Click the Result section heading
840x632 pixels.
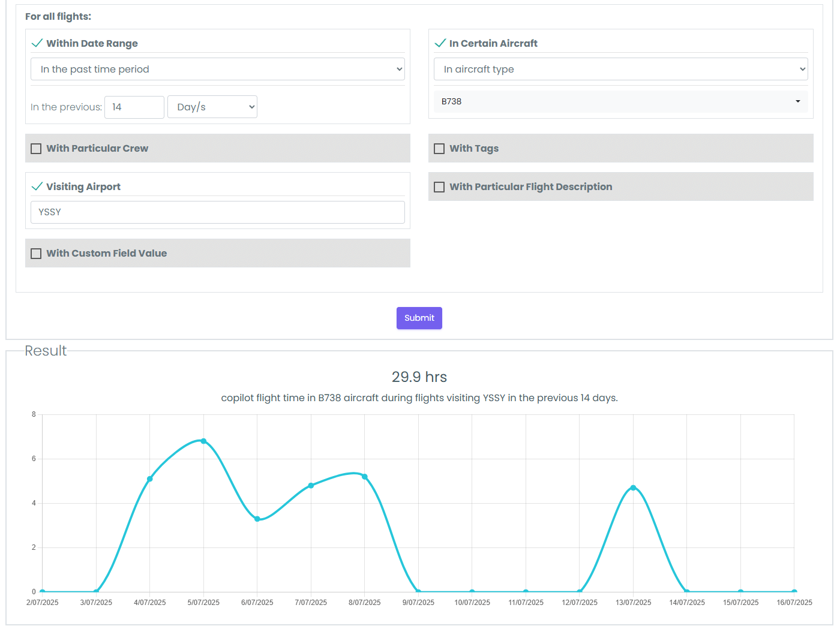pyautogui.click(x=46, y=351)
